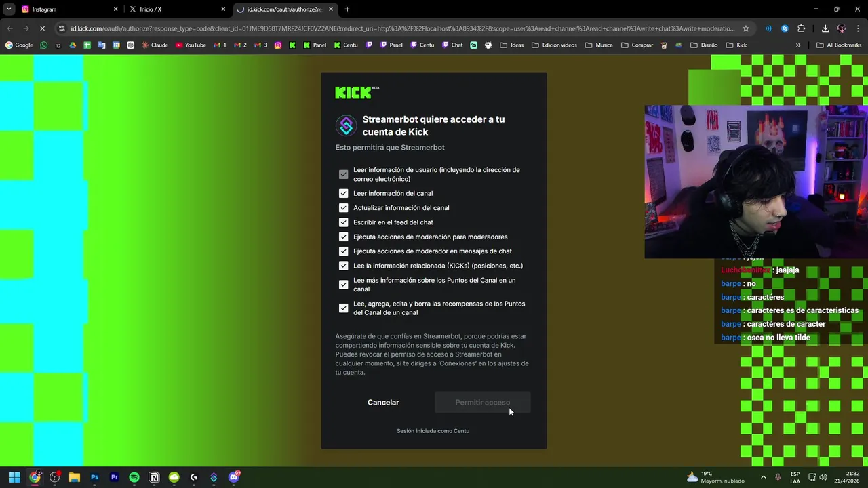The width and height of the screenshot is (868, 488).
Task: Open Discord from the taskbar
Action: point(234,477)
